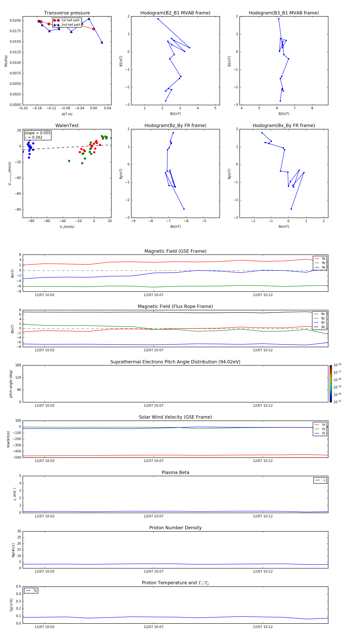The height and width of the screenshot is (644, 351).
Task: Click the 'Tp' legend in the Proton Temperature plot
Action: click(31, 591)
